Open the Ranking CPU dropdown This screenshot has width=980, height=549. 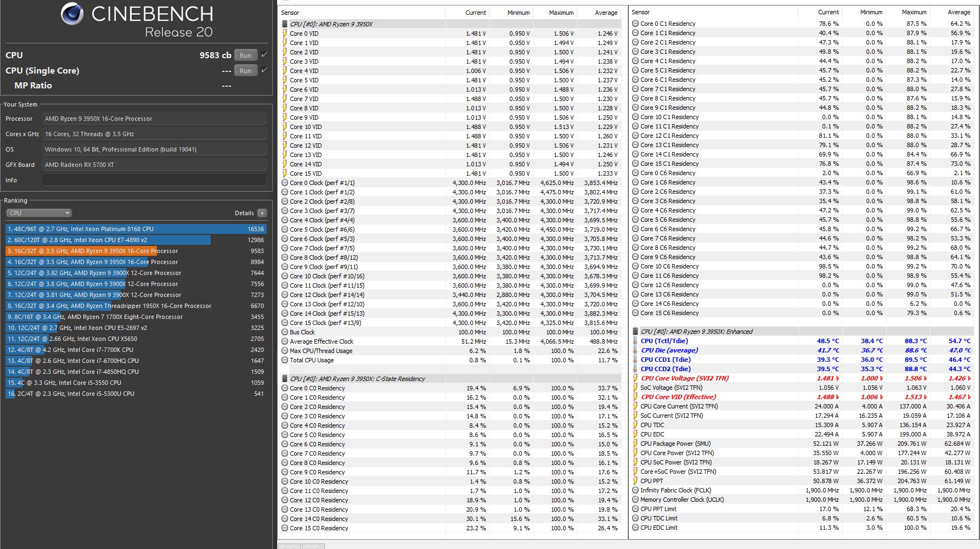[x=39, y=213]
